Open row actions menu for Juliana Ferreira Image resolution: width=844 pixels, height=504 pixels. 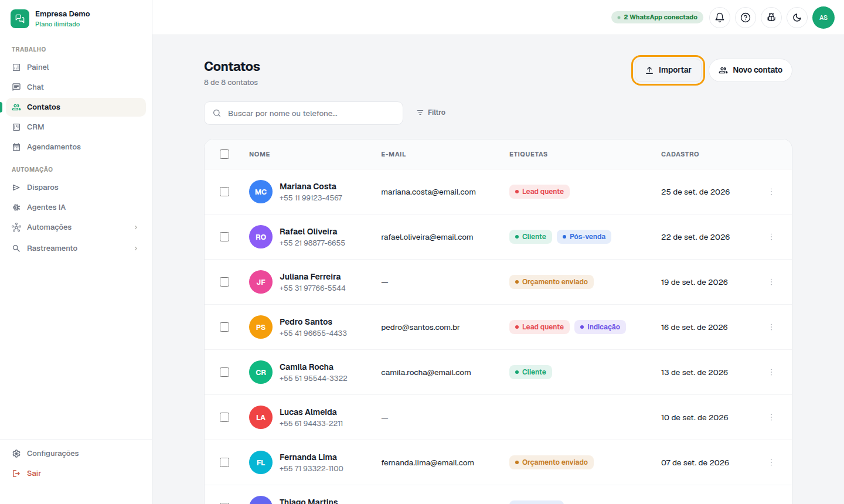771,282
